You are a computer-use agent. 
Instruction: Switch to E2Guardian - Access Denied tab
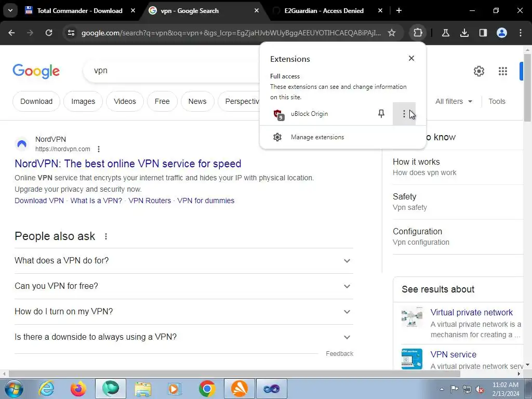(x=324, y=10)
